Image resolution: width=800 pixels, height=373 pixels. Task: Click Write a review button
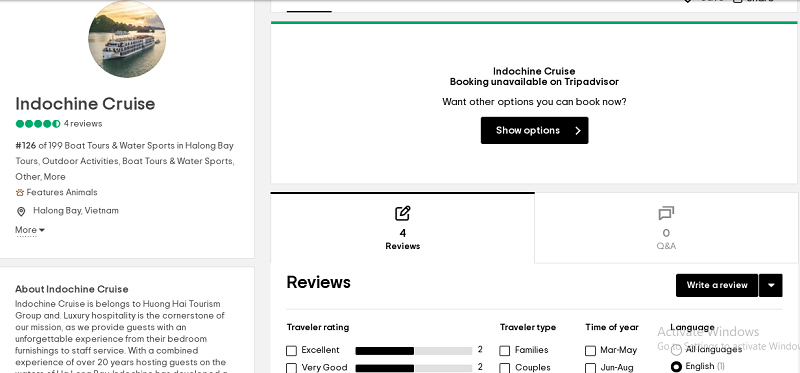point(717,285)
